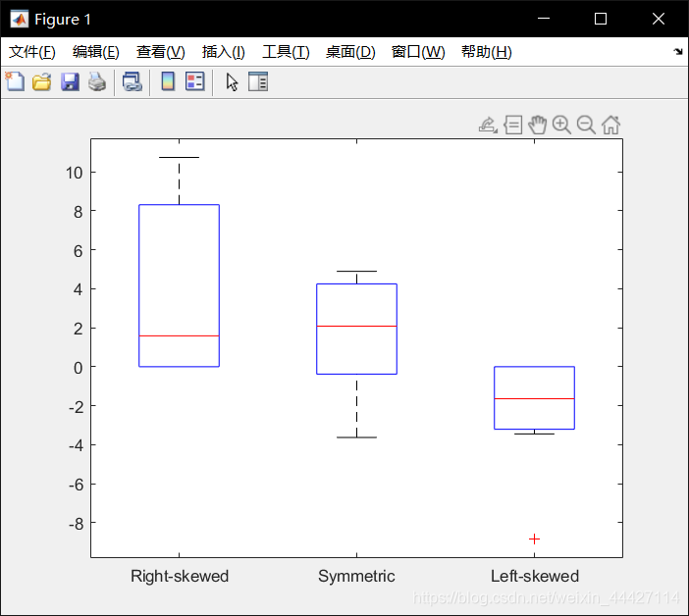Screen dimensions: 689x616
Task: Restore view with the Home icon
Action: pyautogui.click(x=610, y=126)
